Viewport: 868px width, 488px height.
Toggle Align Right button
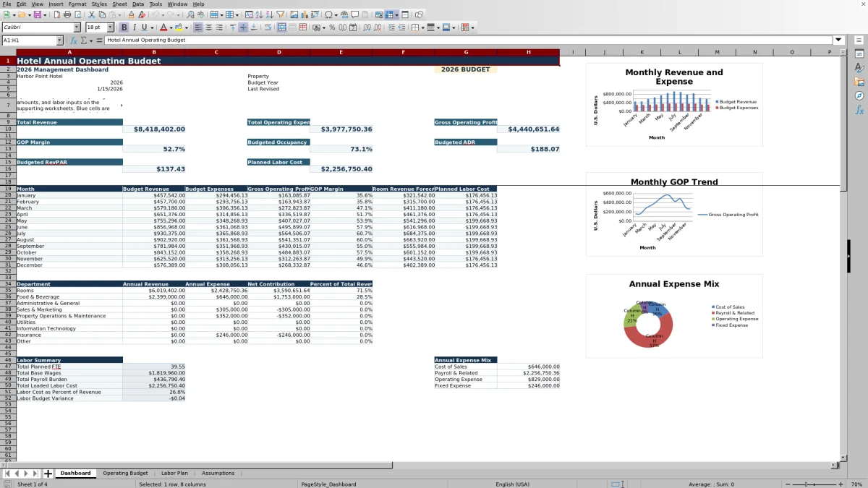click(x=219, y=27)
